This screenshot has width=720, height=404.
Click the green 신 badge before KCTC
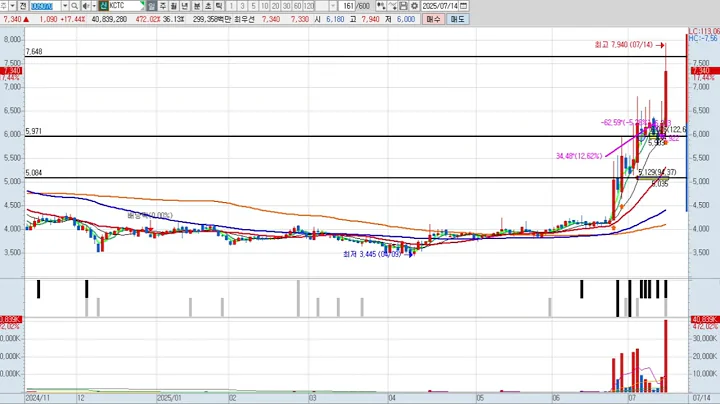pos(103,6)
